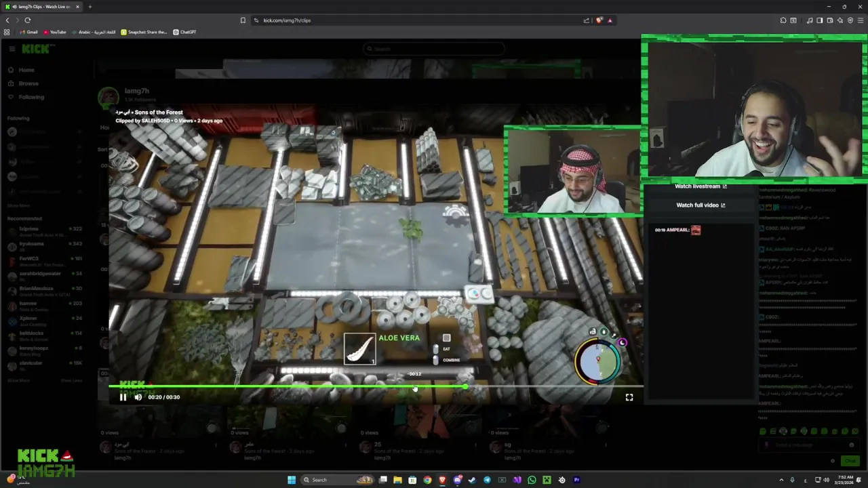
Task: Focus the Kick search box
Action: click(434, 49)
